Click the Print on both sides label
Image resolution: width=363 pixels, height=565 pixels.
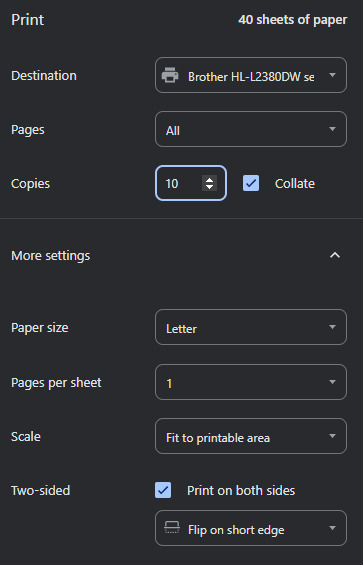(241, 490)
